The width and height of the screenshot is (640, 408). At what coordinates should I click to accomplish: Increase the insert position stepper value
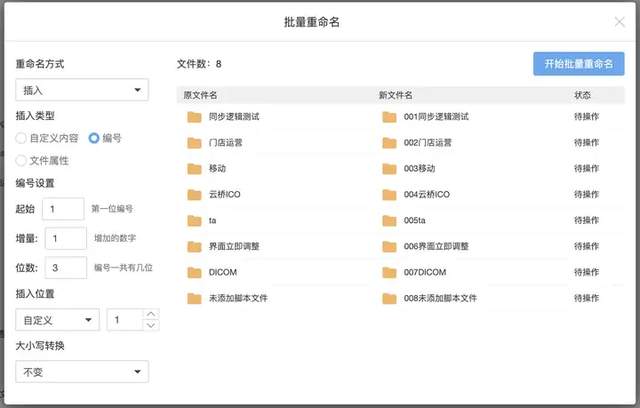click(151, 315)
